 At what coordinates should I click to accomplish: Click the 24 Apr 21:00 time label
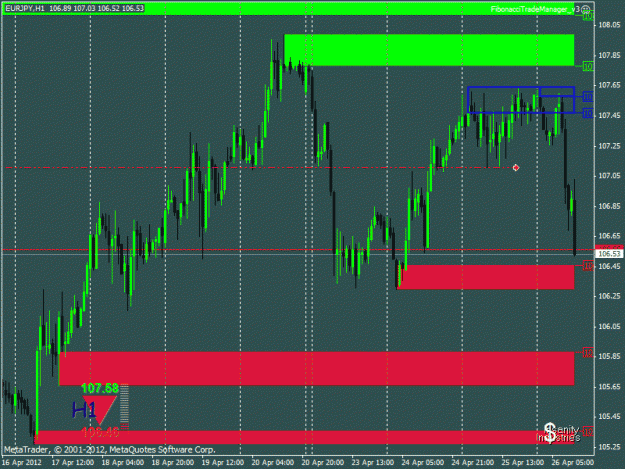472,463
